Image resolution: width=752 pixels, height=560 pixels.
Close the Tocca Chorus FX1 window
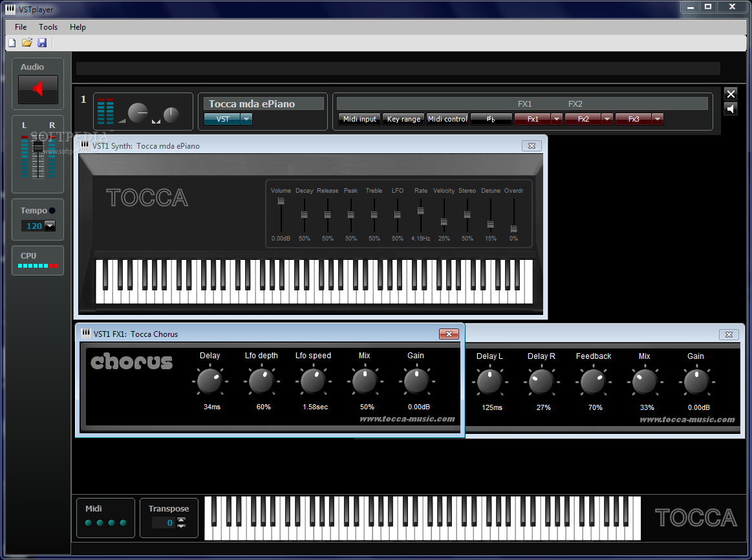[x=449, y=334]
